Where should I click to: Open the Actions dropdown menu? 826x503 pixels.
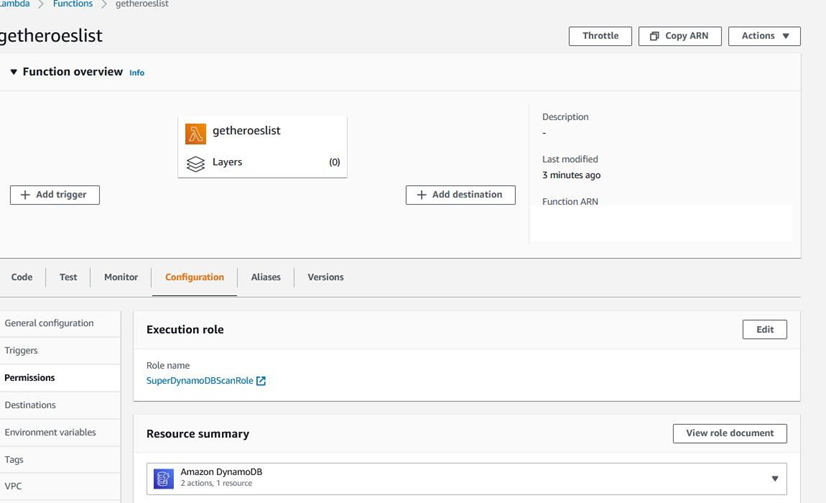point(764,36)
